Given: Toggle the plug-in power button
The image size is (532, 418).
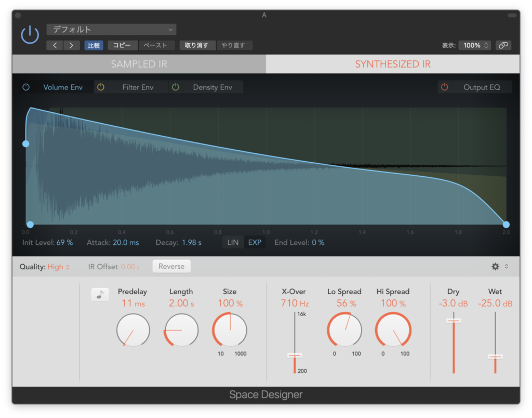Looking at the screenshot, I should (x=30, y=35).
